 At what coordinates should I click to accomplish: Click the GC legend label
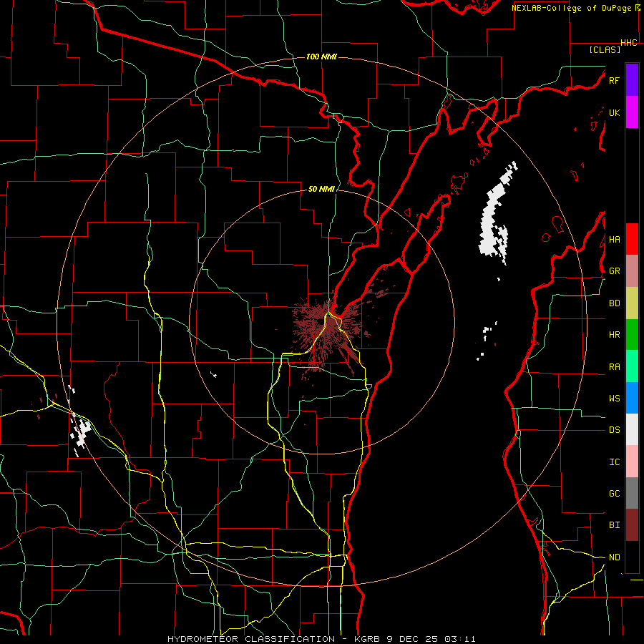click(614, 494)
